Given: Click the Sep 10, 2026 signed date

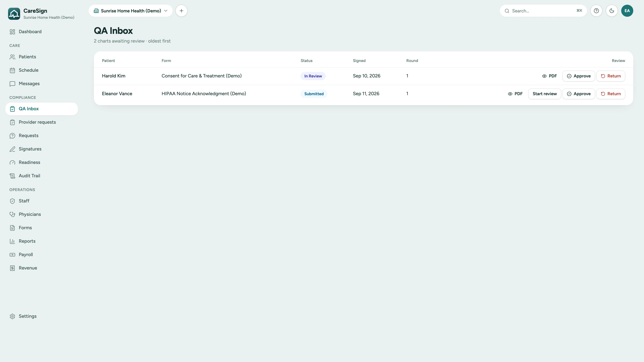Looking at the screenshot, I should pyautogui.click(x=366, y=76).
